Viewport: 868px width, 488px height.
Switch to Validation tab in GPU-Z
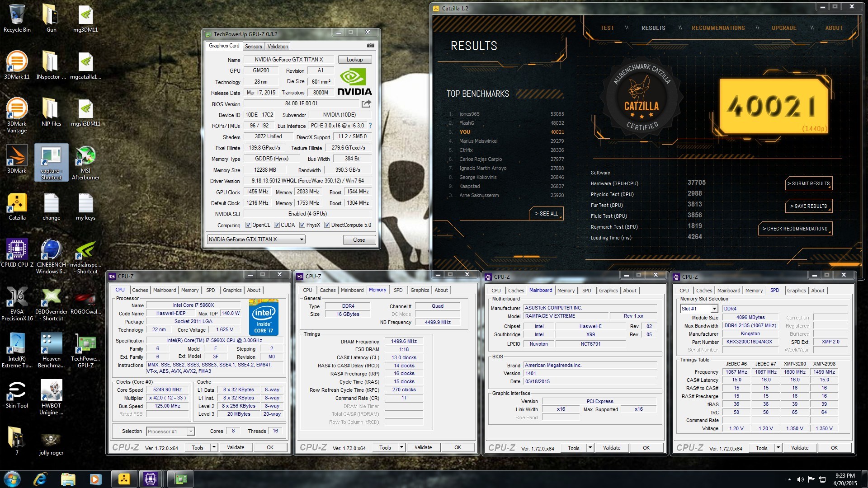(278, 47)
